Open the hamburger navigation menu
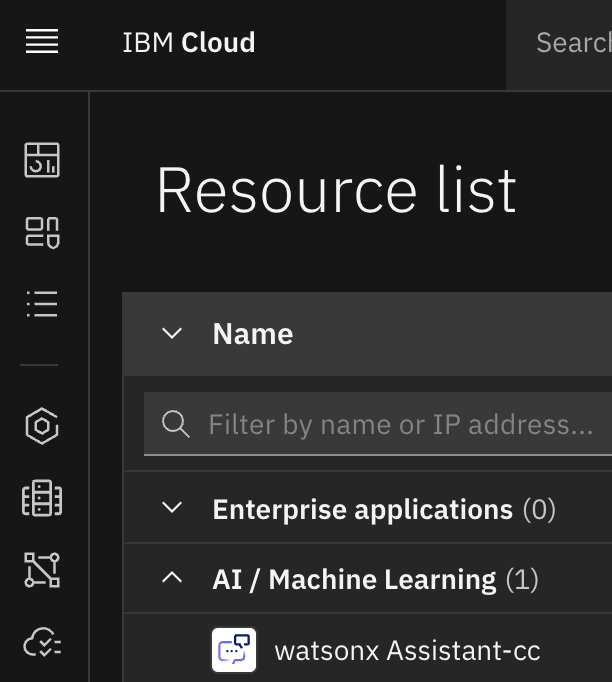This screenshot has height=682, width=612. tap(42, 42)
